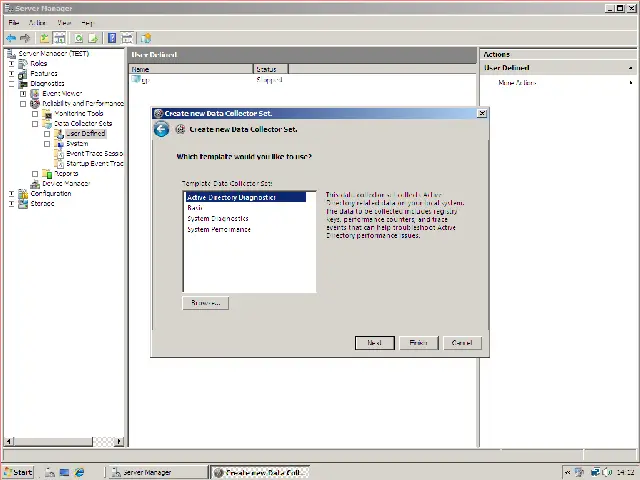
Task: Click the blue back arrow in the wizard
Action: [x=161, y=129]
